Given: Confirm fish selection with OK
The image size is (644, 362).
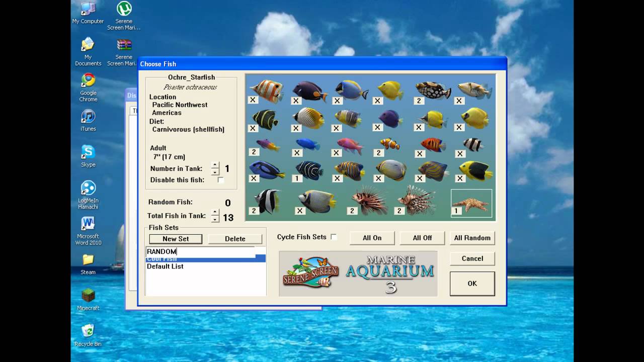Looking at the screenshot, I should [x=472, y=284].
